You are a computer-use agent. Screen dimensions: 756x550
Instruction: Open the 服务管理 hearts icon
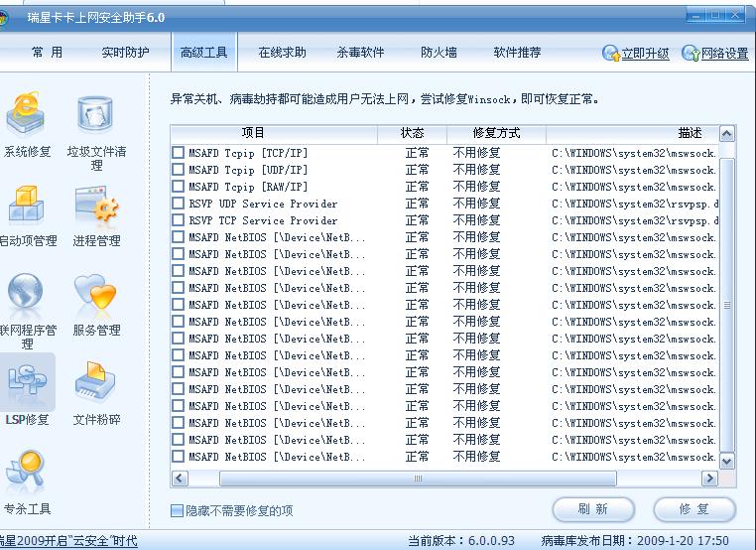point(95,292)
